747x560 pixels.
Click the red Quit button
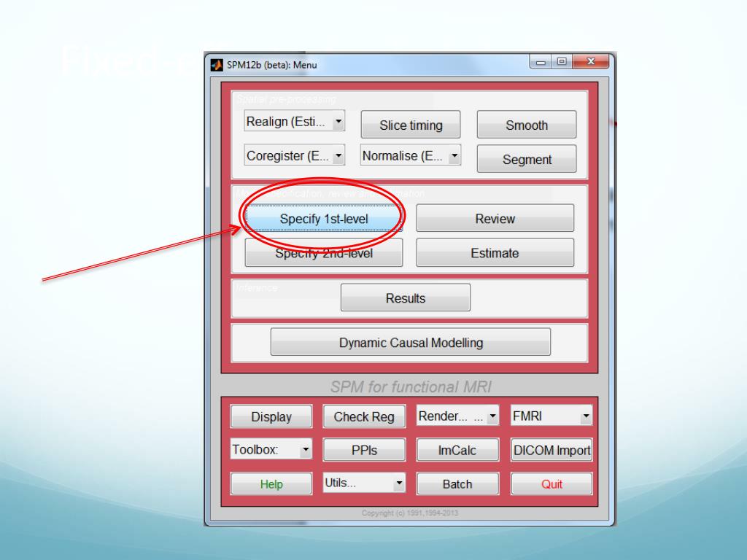pyautogui.click(x=551, y=484)
